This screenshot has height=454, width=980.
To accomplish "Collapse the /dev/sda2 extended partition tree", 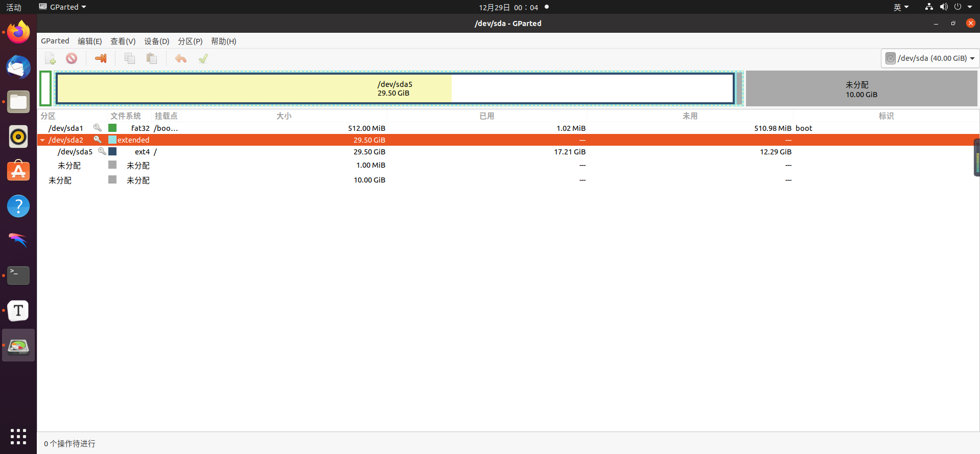I will click(43, 140).
